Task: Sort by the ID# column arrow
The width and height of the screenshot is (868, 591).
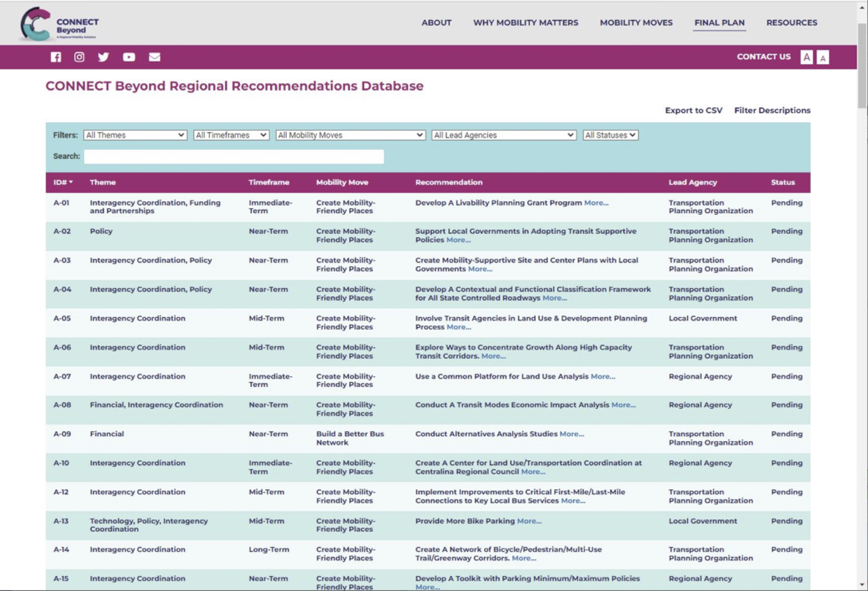Action: [x=71, y=182]
